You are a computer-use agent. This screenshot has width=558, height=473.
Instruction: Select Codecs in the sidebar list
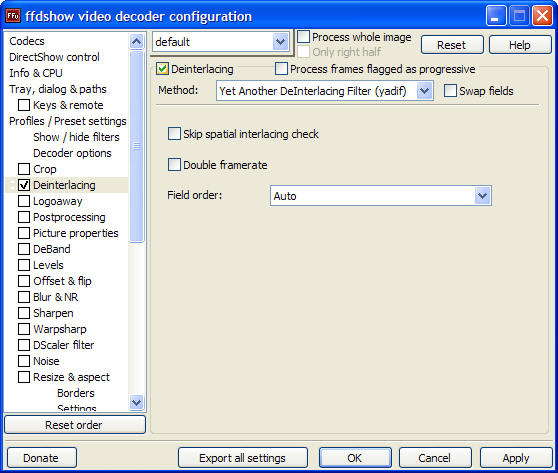point(27,41)
